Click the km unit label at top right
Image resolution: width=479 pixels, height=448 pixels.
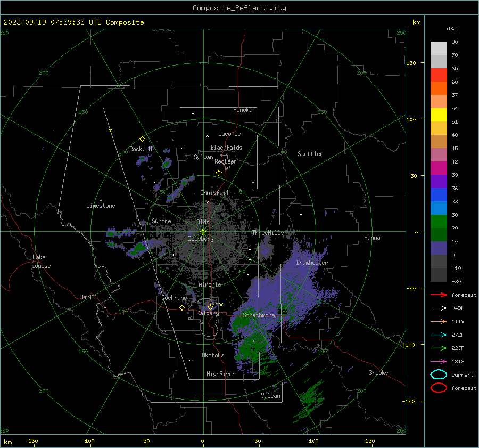click(x=416, y=22)
